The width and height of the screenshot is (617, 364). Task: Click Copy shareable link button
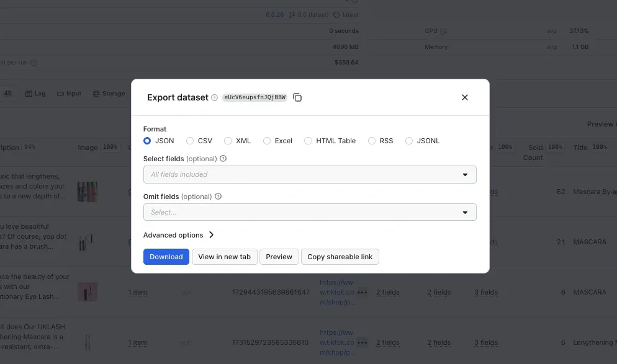click(340, 257)
